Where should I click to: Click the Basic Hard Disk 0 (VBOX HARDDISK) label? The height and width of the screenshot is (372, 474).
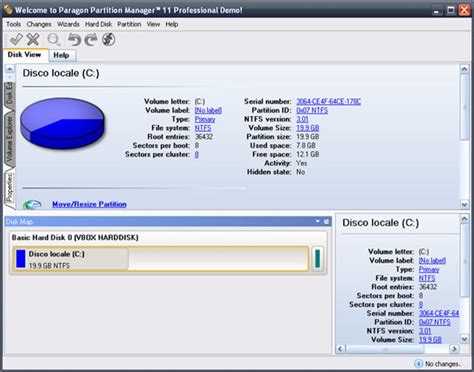point(75,238)
